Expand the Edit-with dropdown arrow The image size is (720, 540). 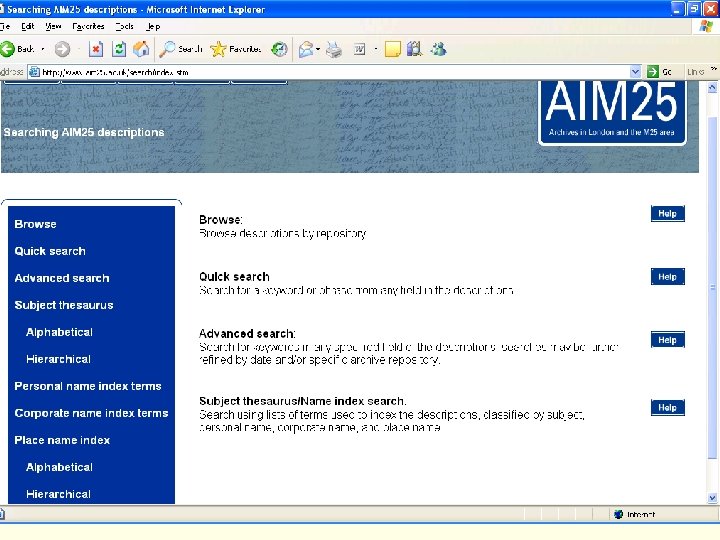376,49
